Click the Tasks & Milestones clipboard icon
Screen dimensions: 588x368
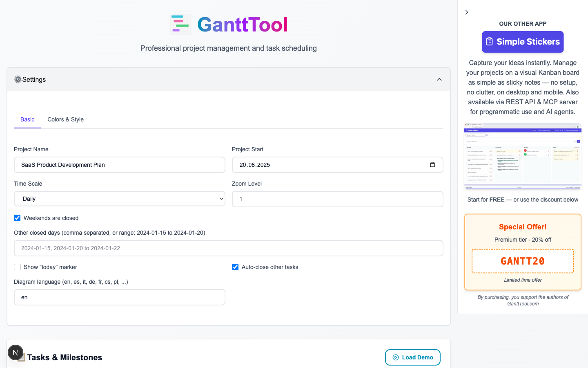(22, 357)
